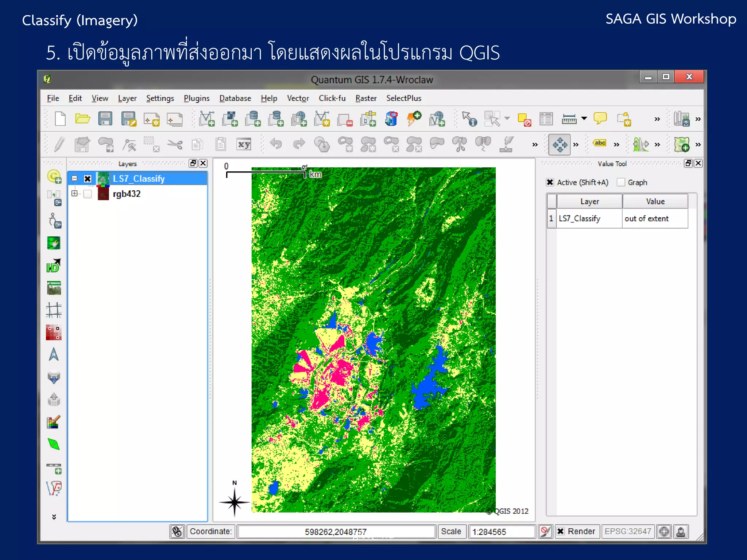
Task: Open project folder icon
Action: pos(82,119)
